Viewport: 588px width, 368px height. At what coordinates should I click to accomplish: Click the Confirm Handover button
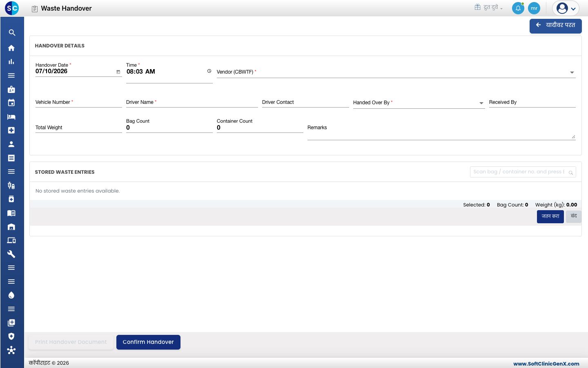pos(148,342)
